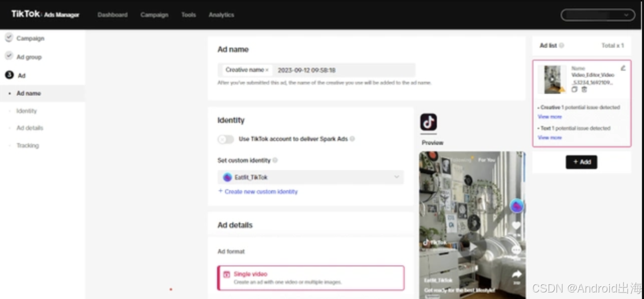
Task: Click Create new custom identity link
Action: pyautogui.click(x=258, y=192)
